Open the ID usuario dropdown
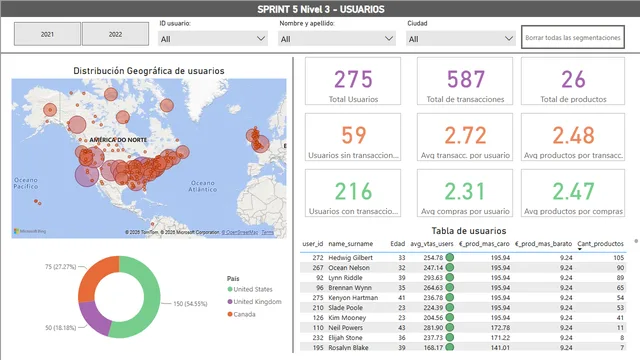Viewport: 640px width, 360px height. coord(213,39)
